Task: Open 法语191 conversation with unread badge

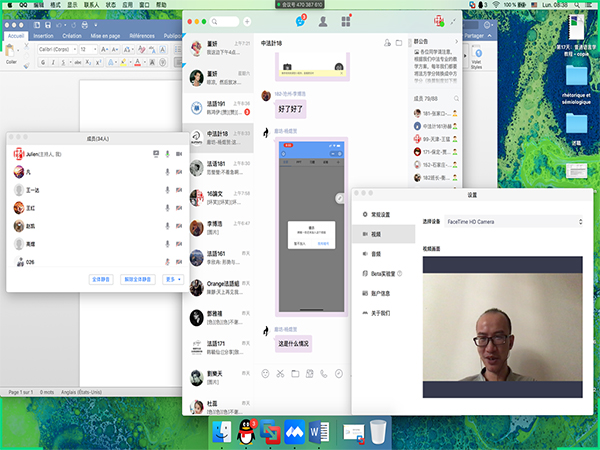Action: (x=218, y=108)
